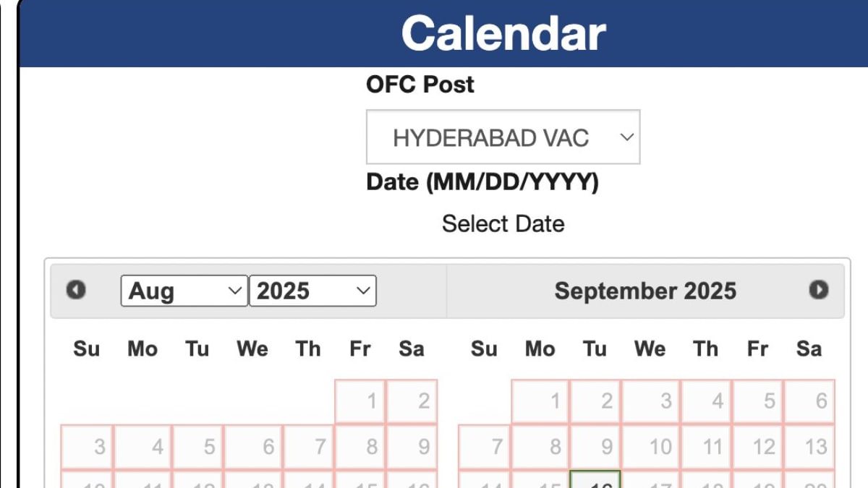
Task: Pick September 3 in the calendar
Action: click(x=651, y=401)
